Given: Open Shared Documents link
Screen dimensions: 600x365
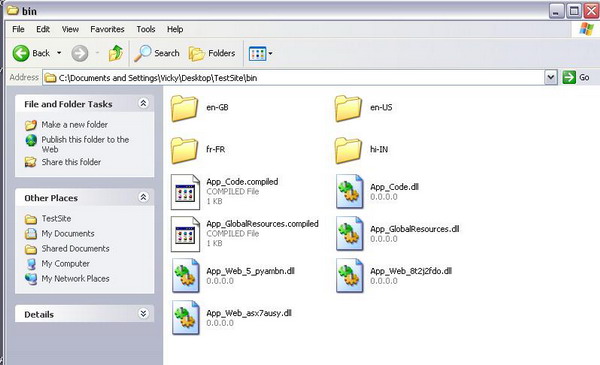Looking at the screenshot, I should [x=75, y=248].
